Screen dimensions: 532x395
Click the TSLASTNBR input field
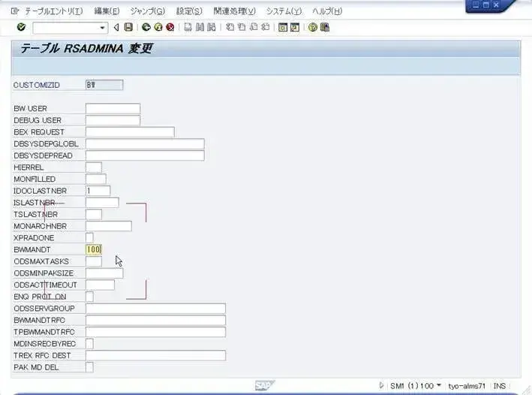coord(94,214)
